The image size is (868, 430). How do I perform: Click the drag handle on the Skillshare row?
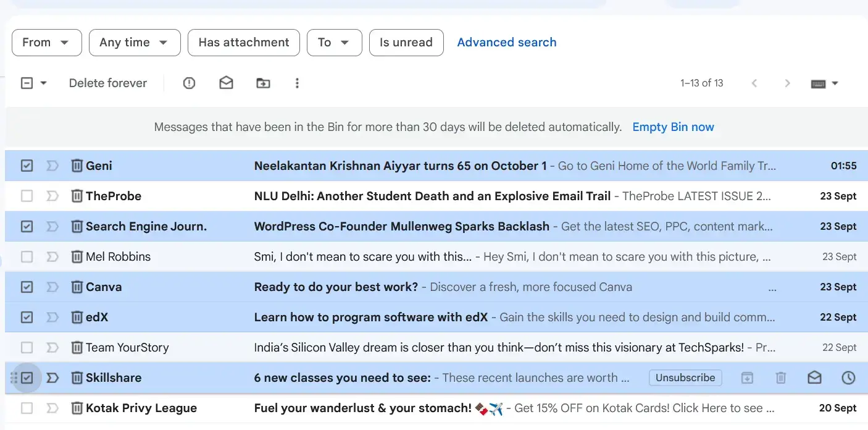[14, 377]
